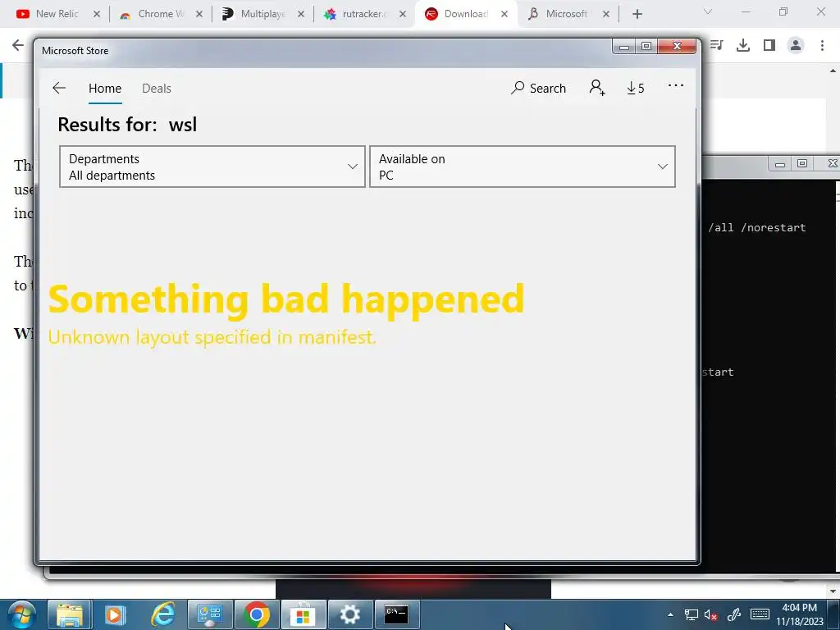840x630 pixels.
Task: Open Chrome downloads icon
Action: click(x=743, y=45)
